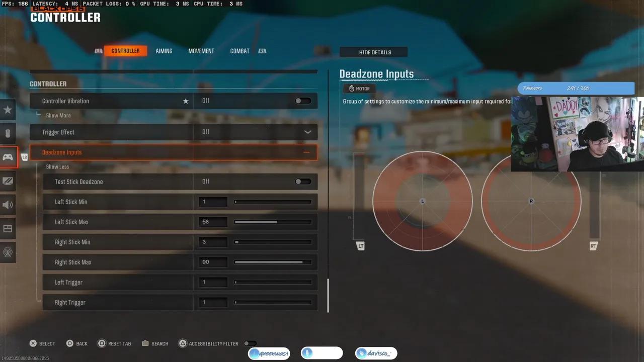Click the R1 bumper icon beside tabs
Image resolution: width=644 pixels, height=362 pixels.
[262, 51]
